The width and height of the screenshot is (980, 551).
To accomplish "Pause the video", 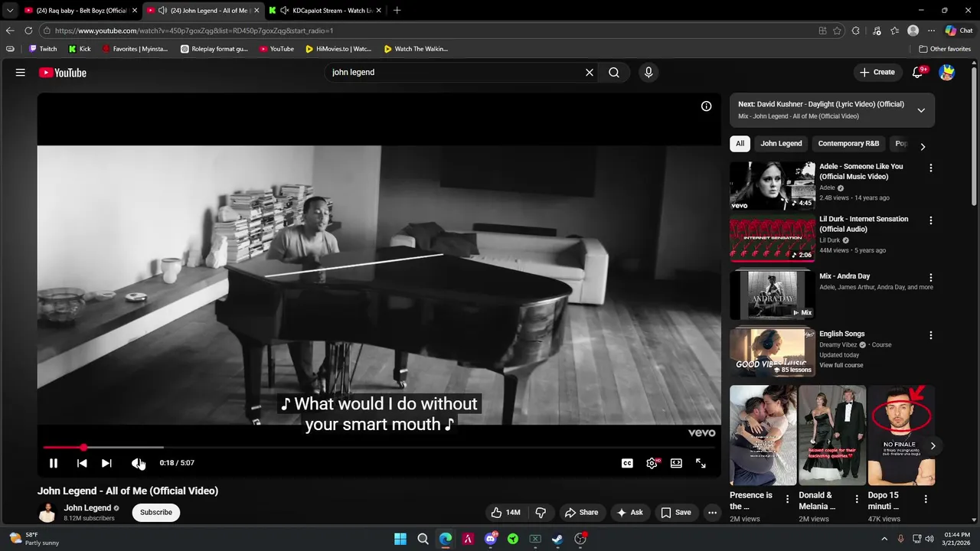I will point(54,463).
